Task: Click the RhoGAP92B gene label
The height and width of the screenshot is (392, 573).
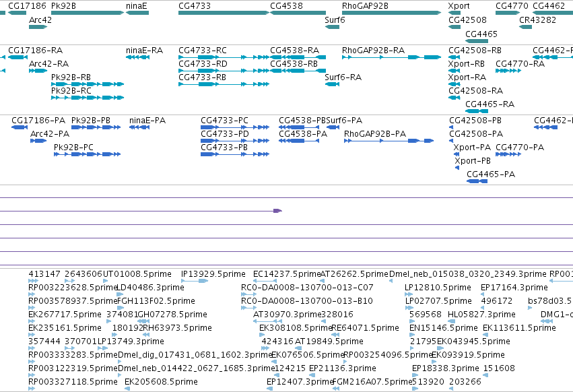Action: coord(365,6)
